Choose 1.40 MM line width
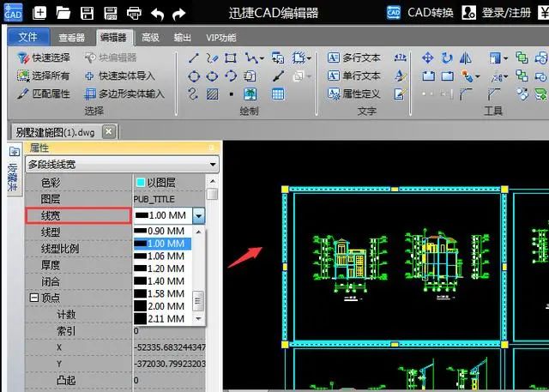 (162, 281)
